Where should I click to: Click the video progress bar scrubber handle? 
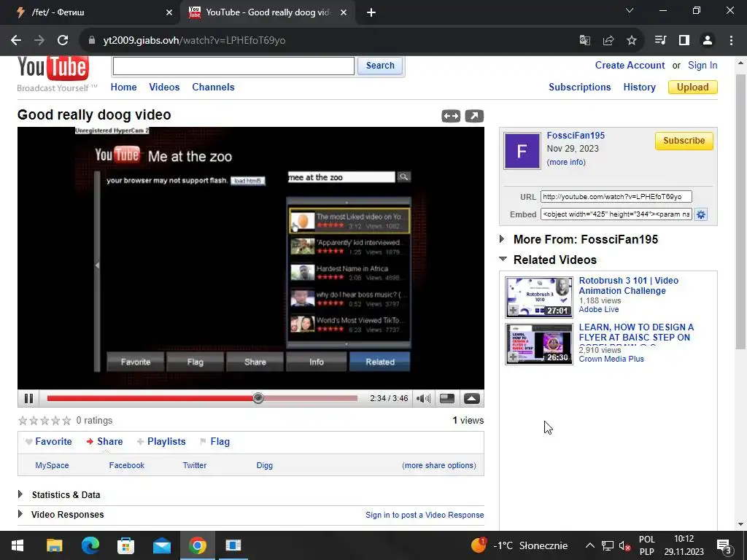coord(258,398)
